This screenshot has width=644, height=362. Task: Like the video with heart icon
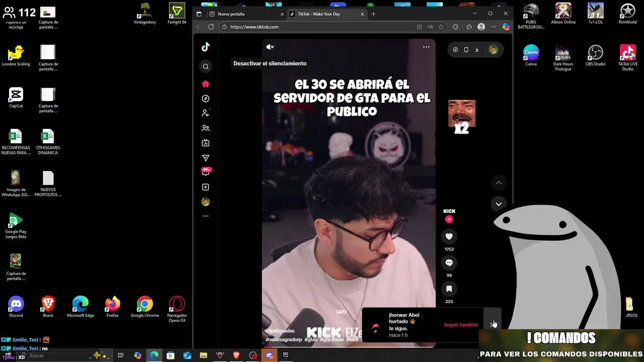pyautogui.click(x=449, y=236)
